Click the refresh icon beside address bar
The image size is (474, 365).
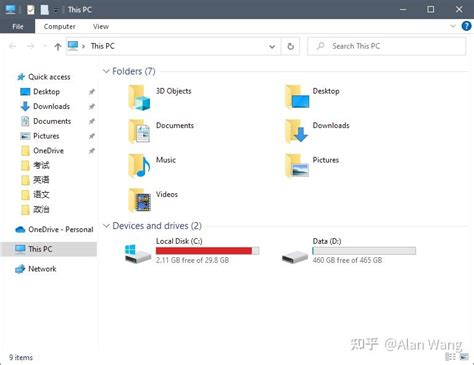[290, 46]
